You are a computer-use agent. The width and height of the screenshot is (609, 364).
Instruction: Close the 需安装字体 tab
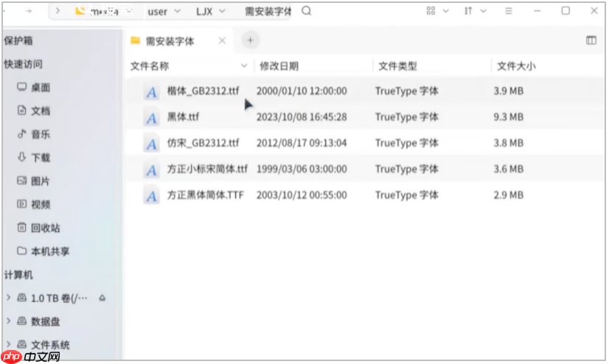(x=222, y=41)
